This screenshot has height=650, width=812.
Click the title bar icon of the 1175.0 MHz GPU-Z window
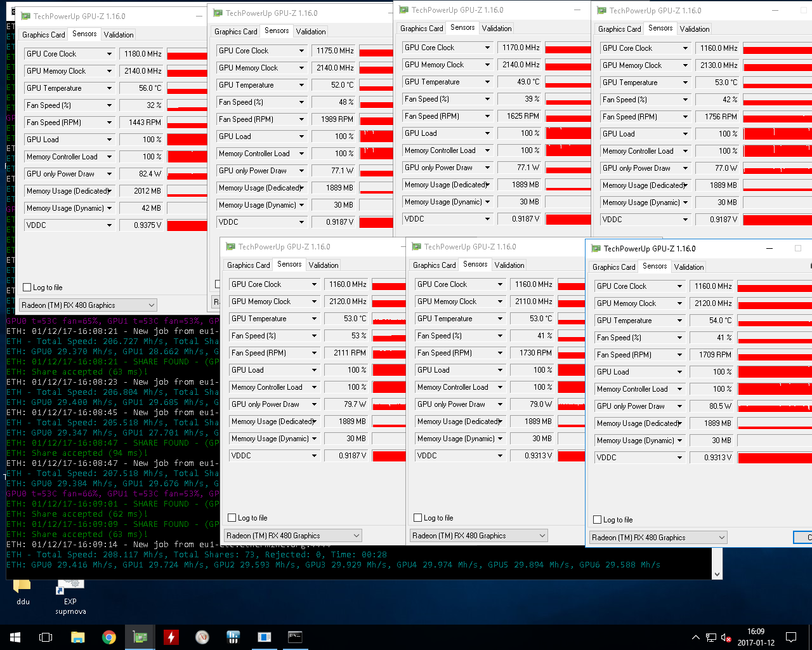pyautogui.click(x=218, y=13)
